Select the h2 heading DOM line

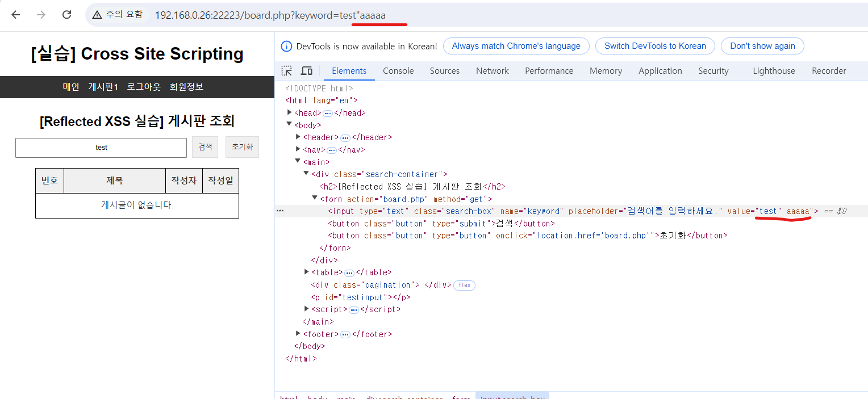(x=412, y=186)
